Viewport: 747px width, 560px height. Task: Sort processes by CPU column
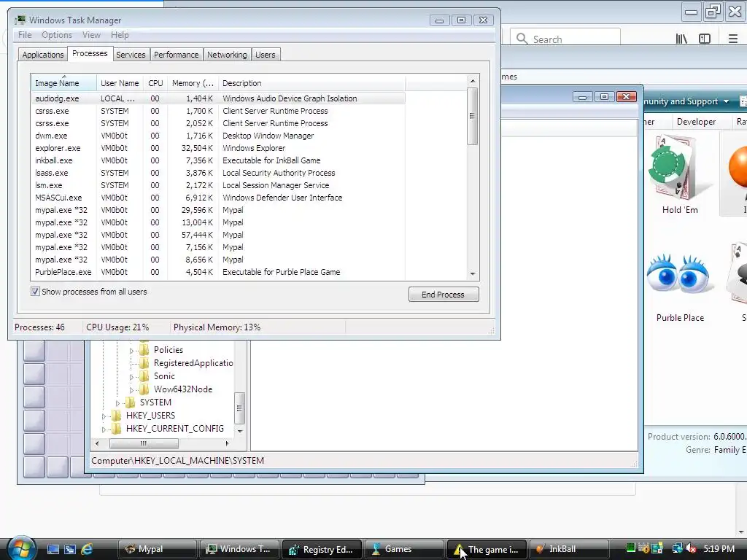pos(155,83)
